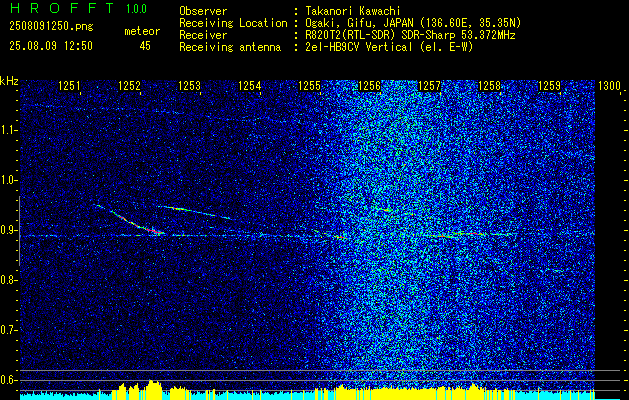This screenshot has width=629, height=400.
Task: Click antenna text 2el-HB9CV Vertical
Action: coord(359,47)
